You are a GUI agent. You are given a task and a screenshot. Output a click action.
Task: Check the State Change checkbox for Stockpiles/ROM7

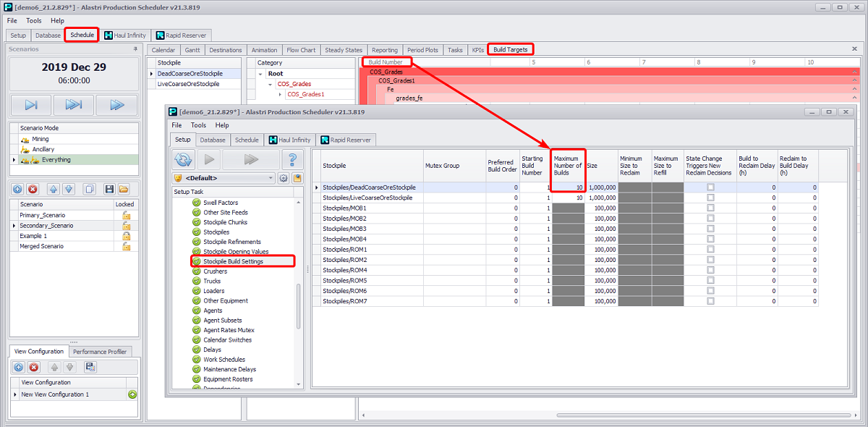coord(710,301)
